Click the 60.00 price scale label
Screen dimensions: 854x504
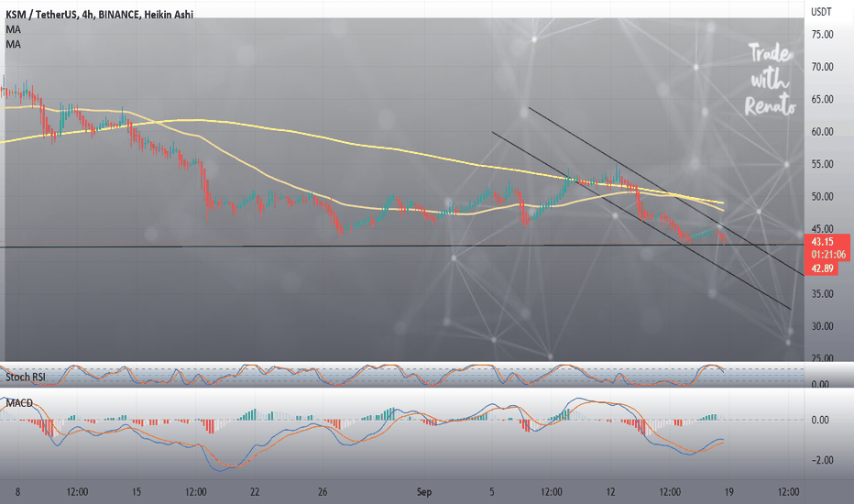(823, 131)
